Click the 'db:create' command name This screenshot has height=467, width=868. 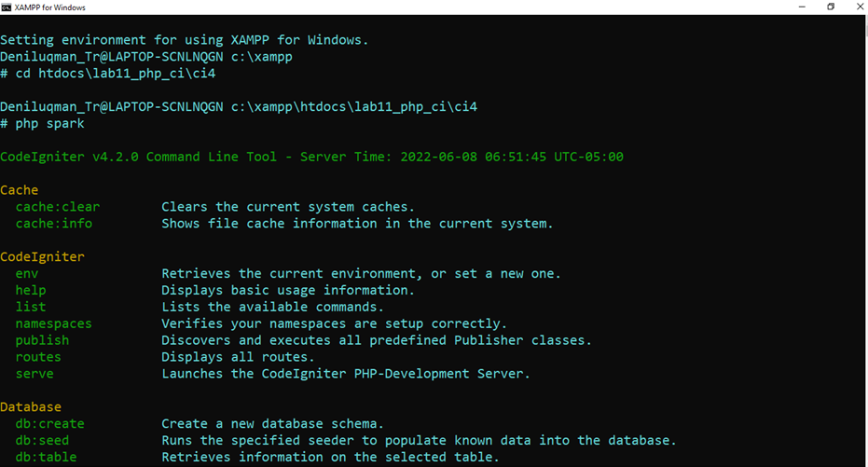(x=49, y=423)
